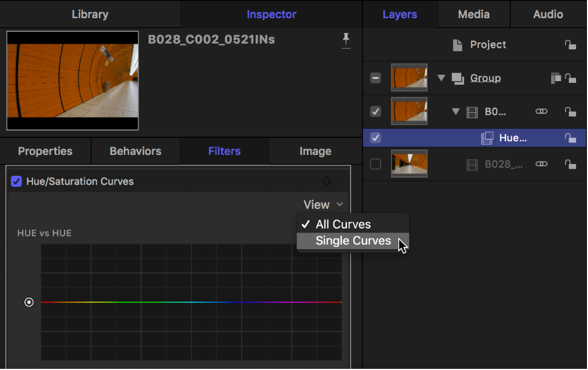Select the HUE vs HUE radio button

[29, 302]
